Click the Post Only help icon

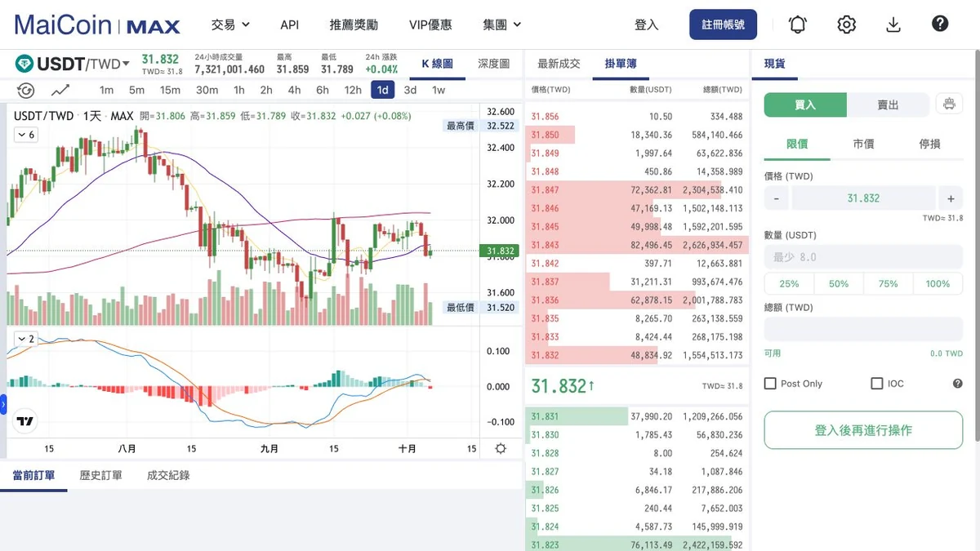[957, 384]
